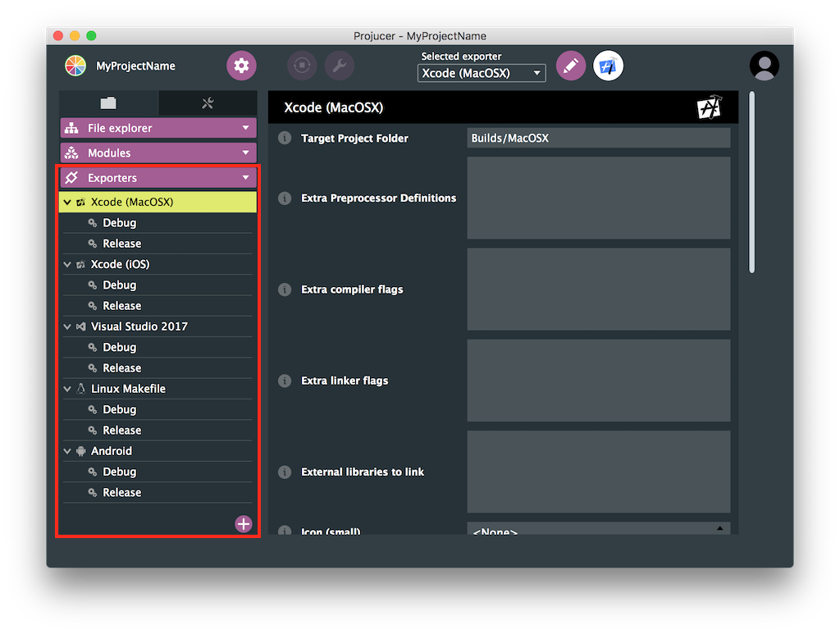Click the pencil edit icon beside exporter
This screenshot has height=634, width=840.
pyautogui.click(x=571, y=66)
